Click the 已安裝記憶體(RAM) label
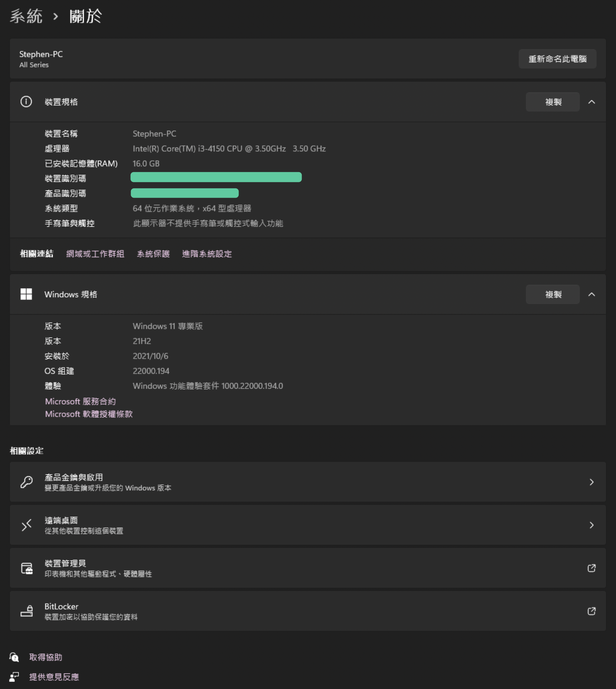Screen dimensions: 616x689 tap(81, 164)
